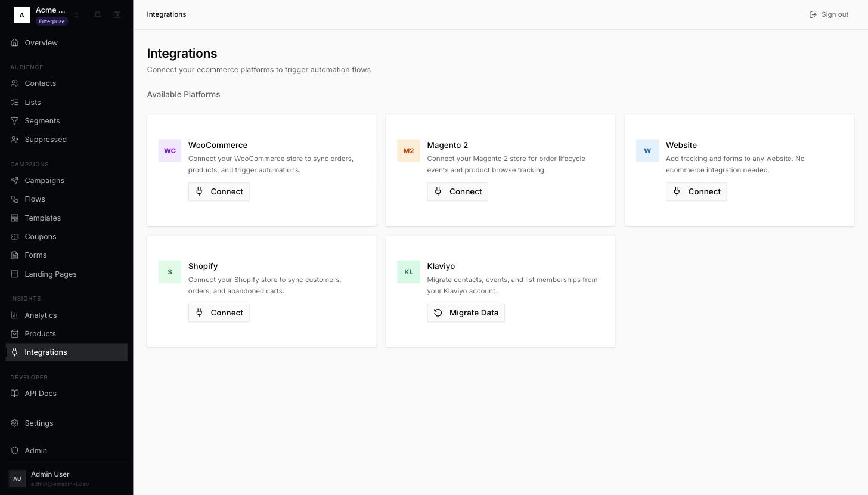The image size is (868, 495).
Task: Connect the Shopify integration
Action: (x=219, y=313)
